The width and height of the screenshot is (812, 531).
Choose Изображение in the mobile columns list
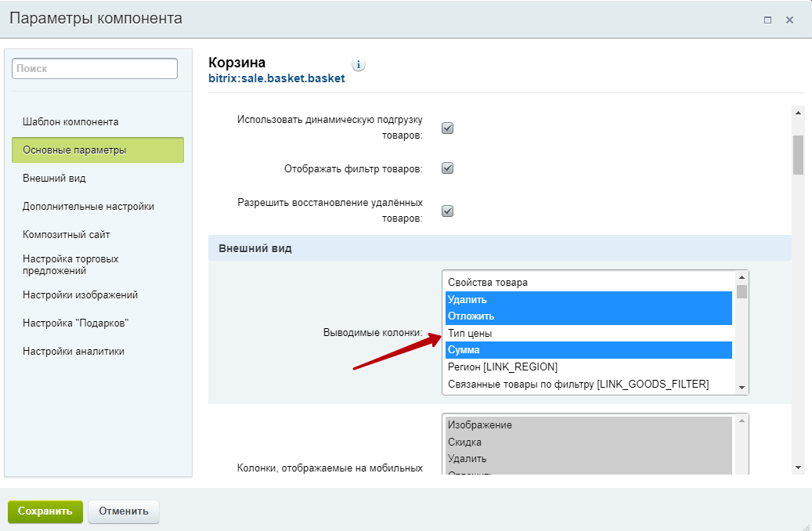pos(479,425)
